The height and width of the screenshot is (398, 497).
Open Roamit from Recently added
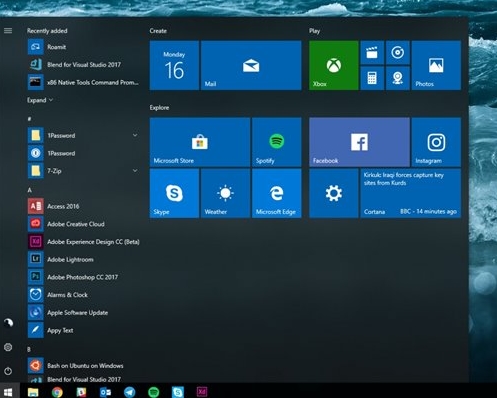coord(83,47)
